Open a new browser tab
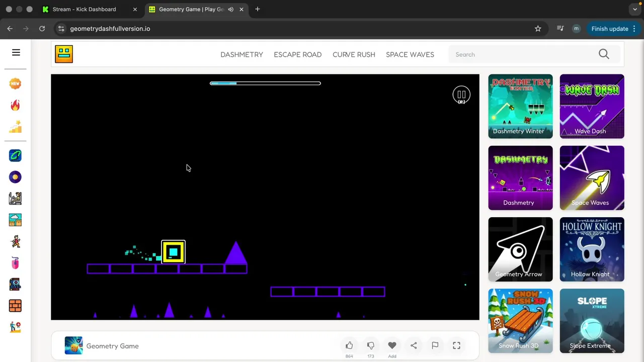644x362 pixels. [258, 9]
